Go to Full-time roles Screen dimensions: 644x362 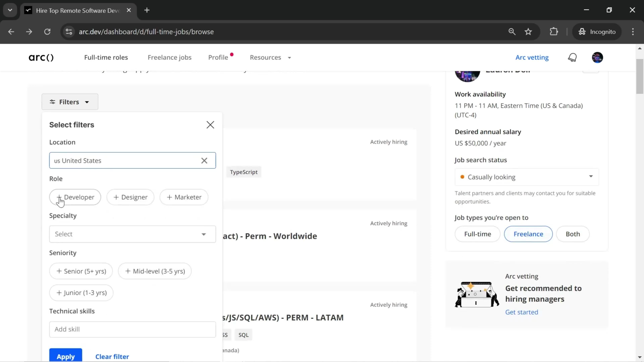click(106, 57)
